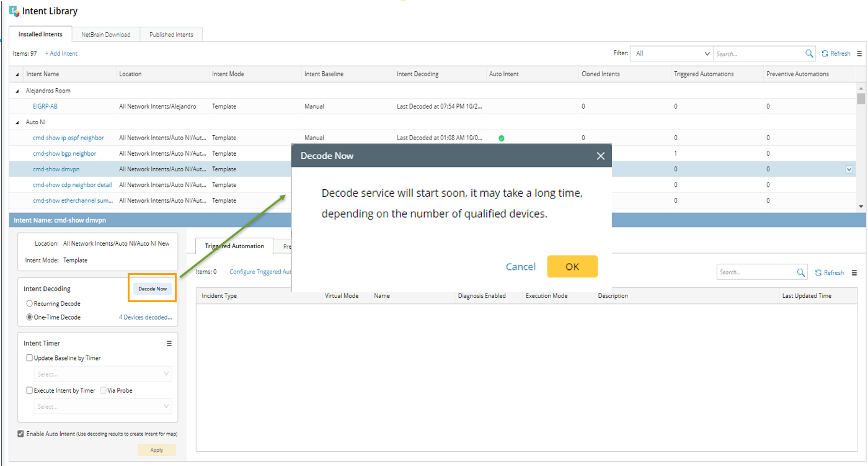Switch to the NetBrain Download tab
Screen dimensions: 868x466
pos(106,35)
